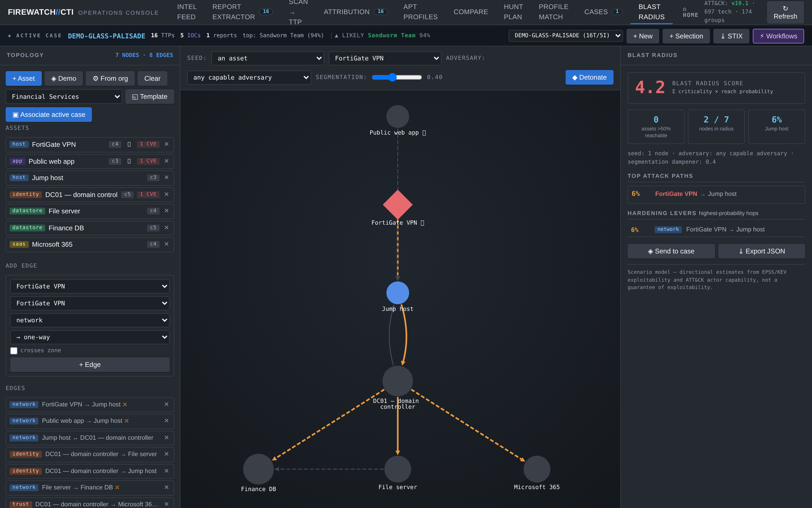812x508 pixels.
Task: Delete edge DC01 to File server
Action: coord(166,454)
